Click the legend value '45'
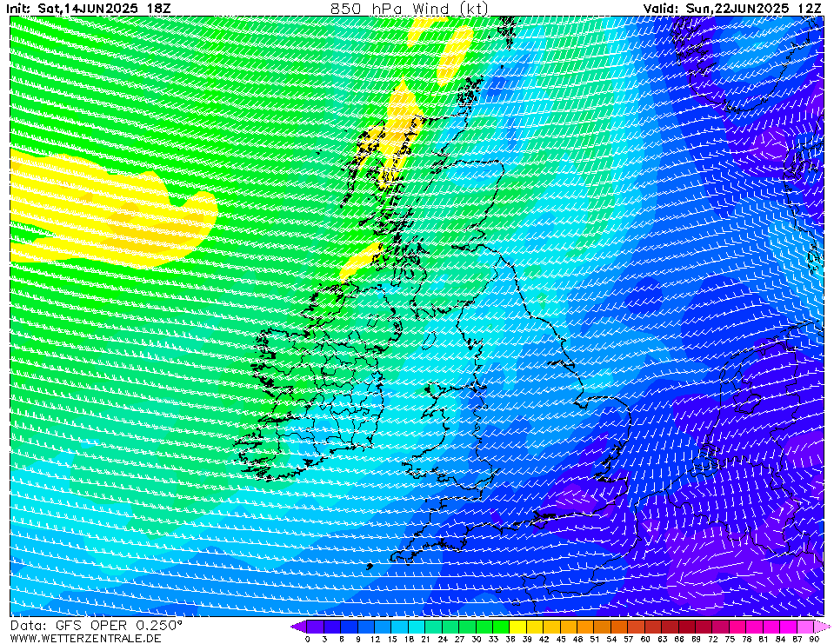The height and width of the screenshot is (644, 834). pyautogui.click(x=561, y=639)
